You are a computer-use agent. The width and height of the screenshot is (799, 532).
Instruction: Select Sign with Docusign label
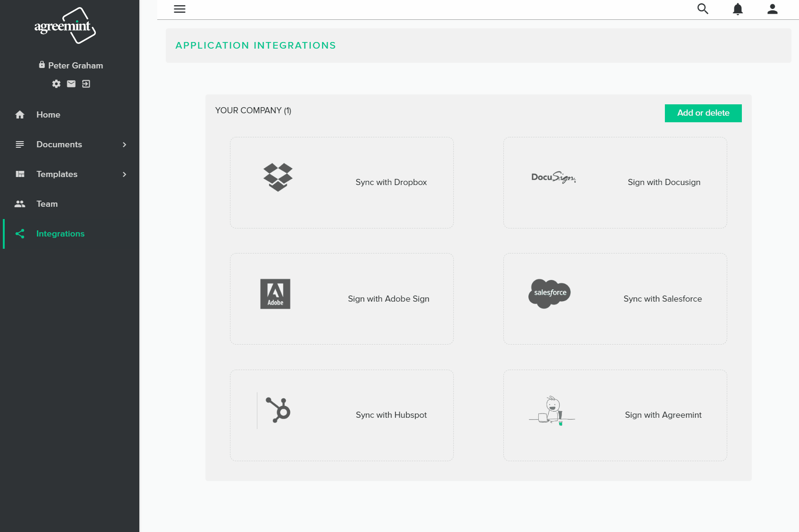pyautogui.click(x=664, y=182)
